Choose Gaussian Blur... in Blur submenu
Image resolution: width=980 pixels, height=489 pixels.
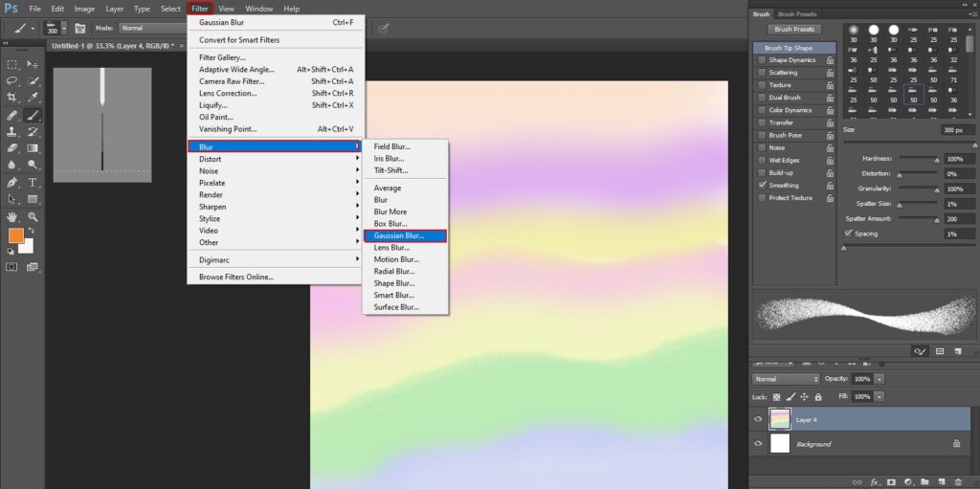(405, 235)
